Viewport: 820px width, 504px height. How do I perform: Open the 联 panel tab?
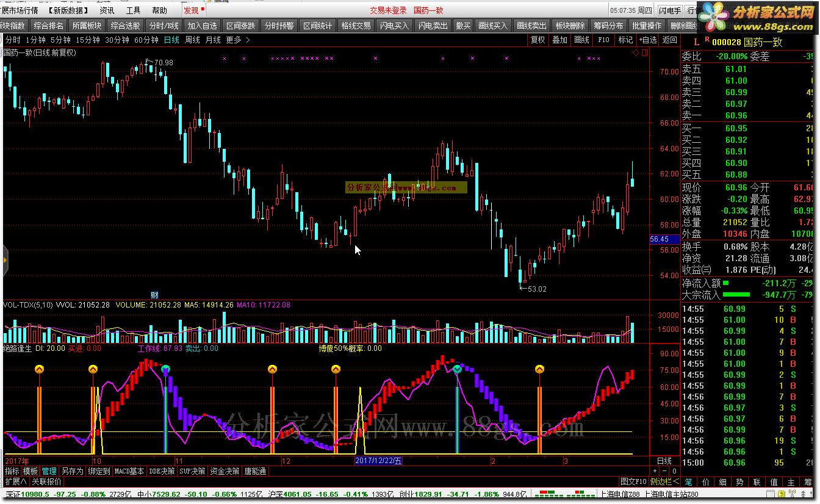coord(757,482)
